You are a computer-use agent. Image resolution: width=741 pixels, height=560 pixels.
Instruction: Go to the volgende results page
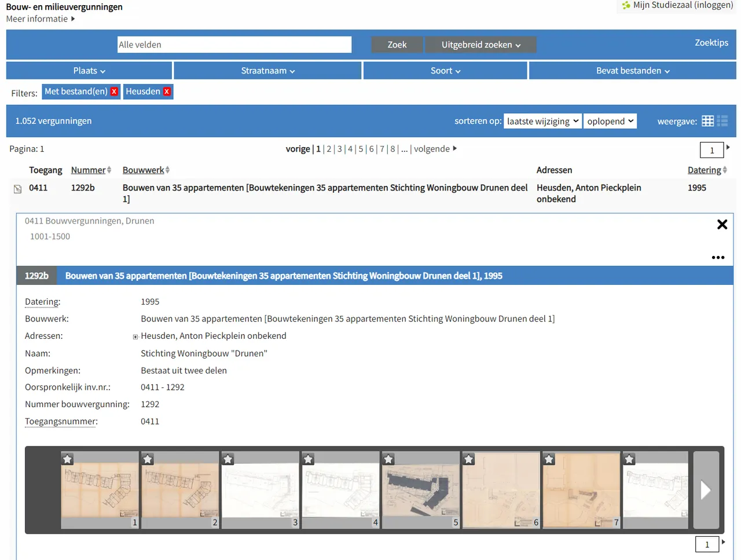[435, 149]
